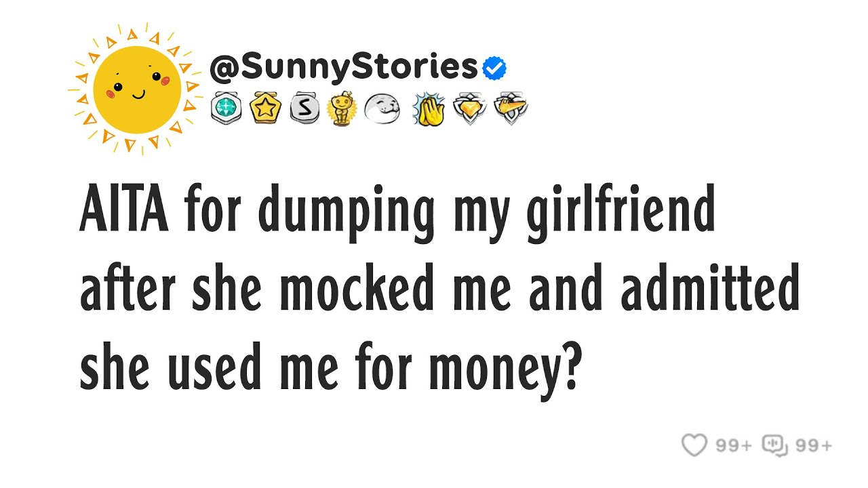Select the gold heart winged badge
Image resolution: width=868 pixels, height=488 pixels.
[x=469, y=108]
